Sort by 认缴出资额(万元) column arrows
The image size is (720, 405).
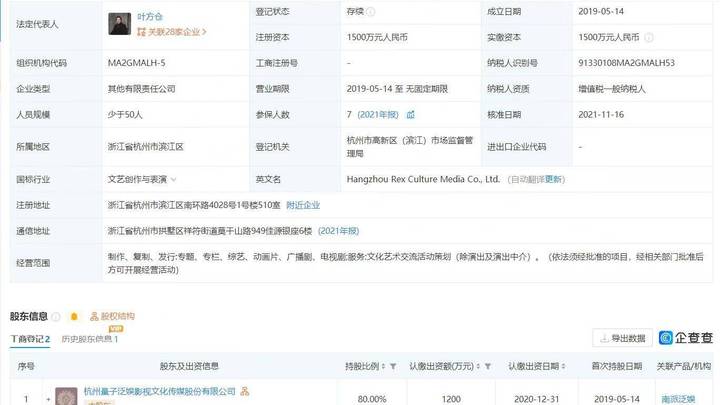tap(478, 366)
